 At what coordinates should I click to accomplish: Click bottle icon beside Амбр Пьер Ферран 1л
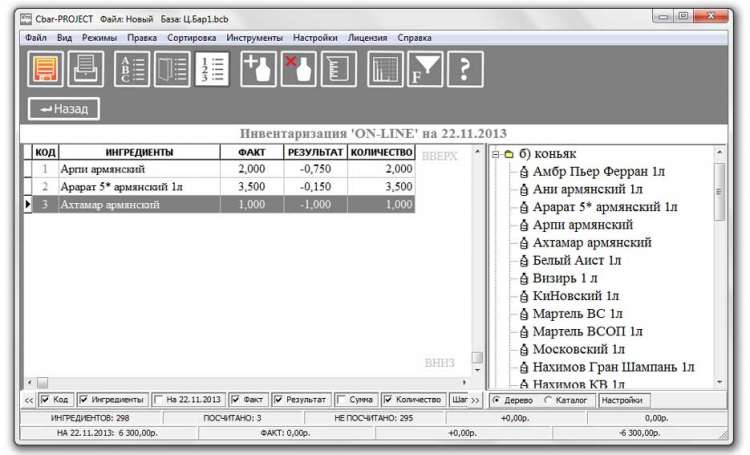point(524,172)
